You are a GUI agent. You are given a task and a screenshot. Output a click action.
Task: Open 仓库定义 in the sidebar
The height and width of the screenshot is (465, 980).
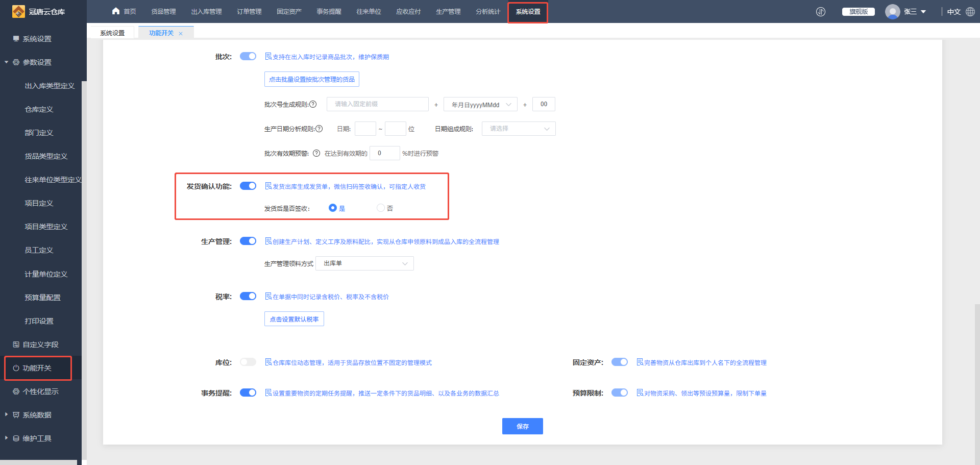(39, 109)
